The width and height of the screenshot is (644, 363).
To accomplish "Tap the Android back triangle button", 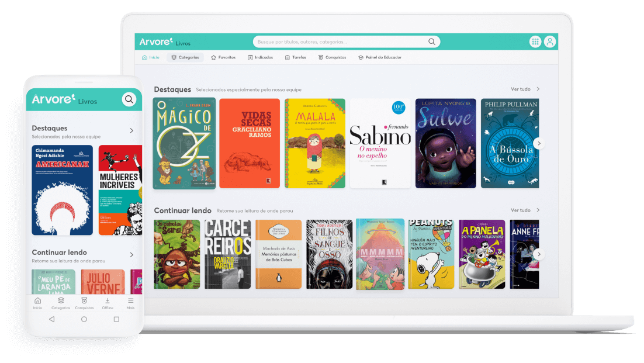I will point(52,319).
